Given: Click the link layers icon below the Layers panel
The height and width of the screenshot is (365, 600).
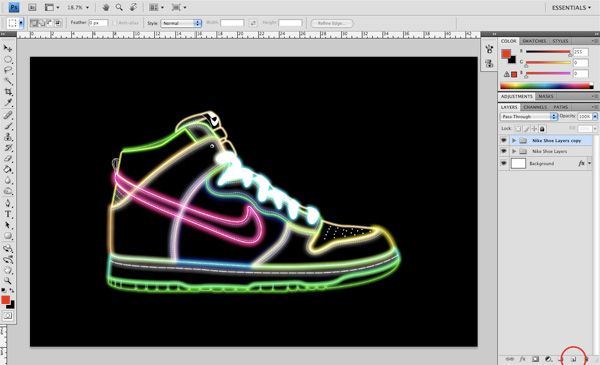Looking at the screenshot, I should pyautogui.click(x=510, y=359).
